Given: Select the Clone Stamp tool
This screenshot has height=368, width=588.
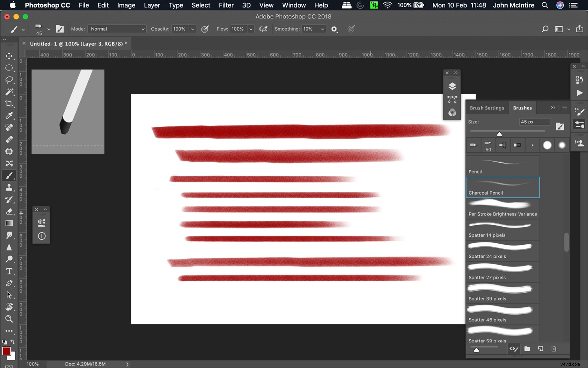Looking at the screenshot, I should (x=9, y=187).
